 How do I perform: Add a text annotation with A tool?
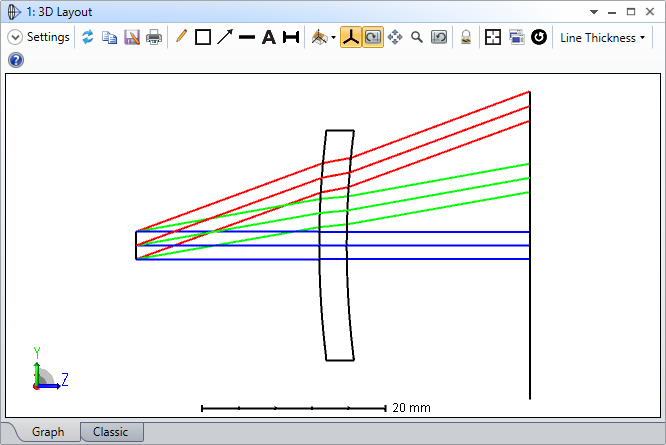[269, 37]
